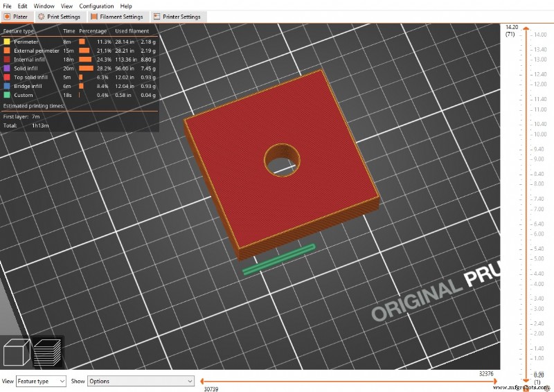
Task: Click the 'Used filament' column header
Action: [x=132, y=31]
